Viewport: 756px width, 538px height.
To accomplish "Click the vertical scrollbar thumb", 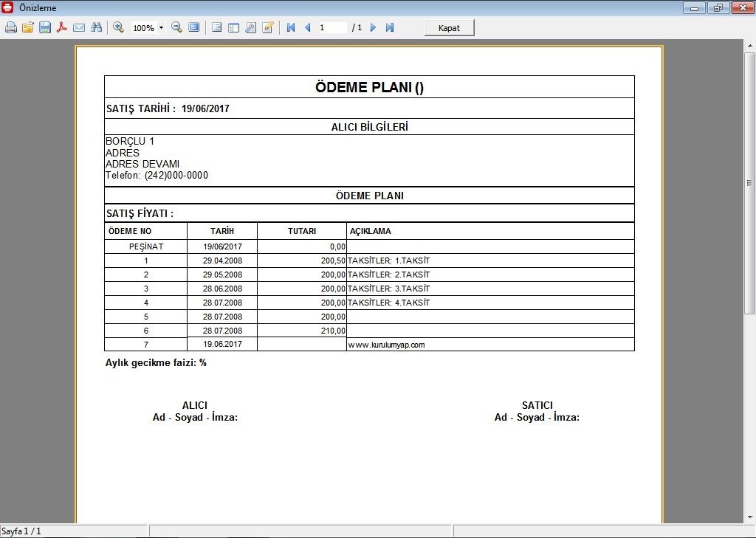I will tap(750, 183).
